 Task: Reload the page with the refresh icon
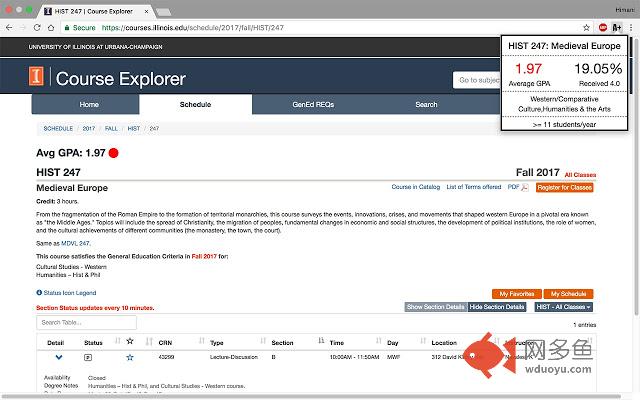(x=37, y=28)
